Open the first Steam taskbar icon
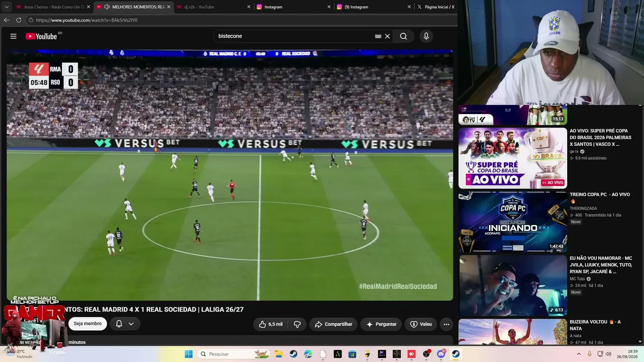The image size is (644, 362). (293, 354)
